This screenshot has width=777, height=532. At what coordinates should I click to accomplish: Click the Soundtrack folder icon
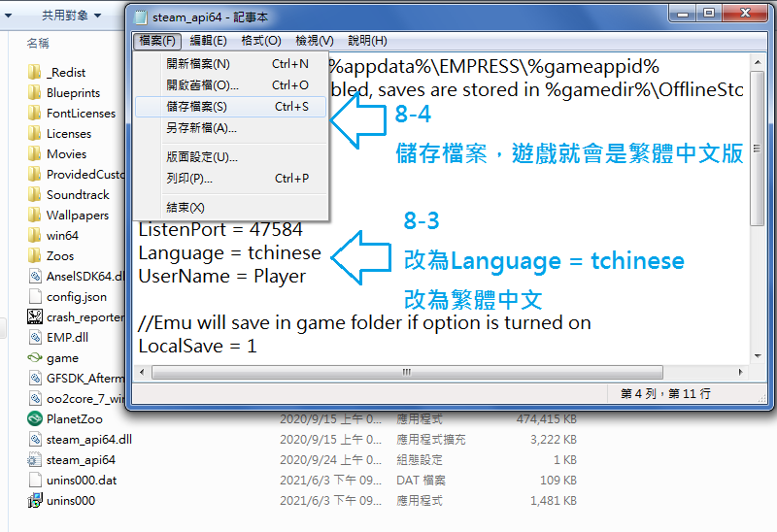[x=35, y=195]
